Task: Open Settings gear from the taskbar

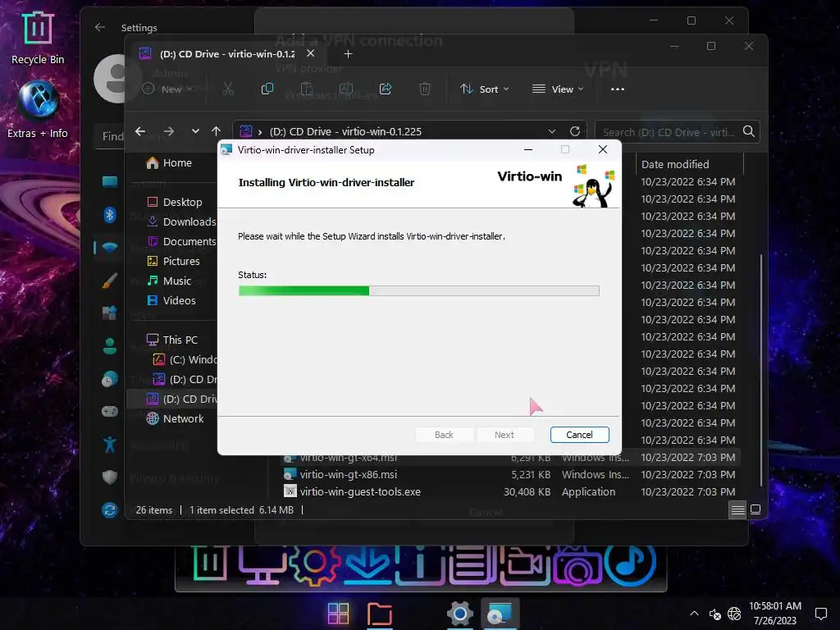Action: pyautogui.click(x=459, y=614)
